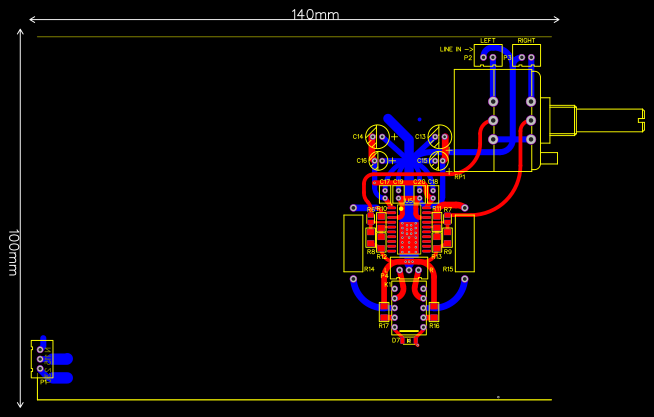Pick the C16 electrolytic capacitor
The image size is (654, 417).
[379, 160]
